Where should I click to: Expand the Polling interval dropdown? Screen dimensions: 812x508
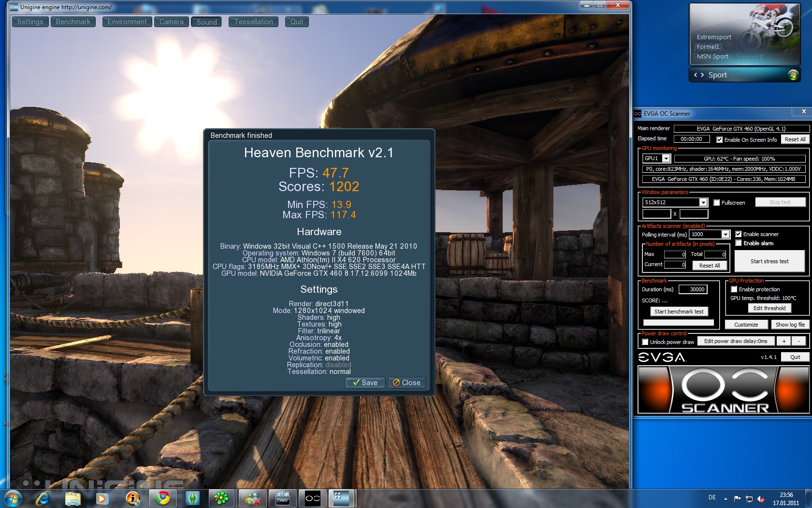(725, 234)
